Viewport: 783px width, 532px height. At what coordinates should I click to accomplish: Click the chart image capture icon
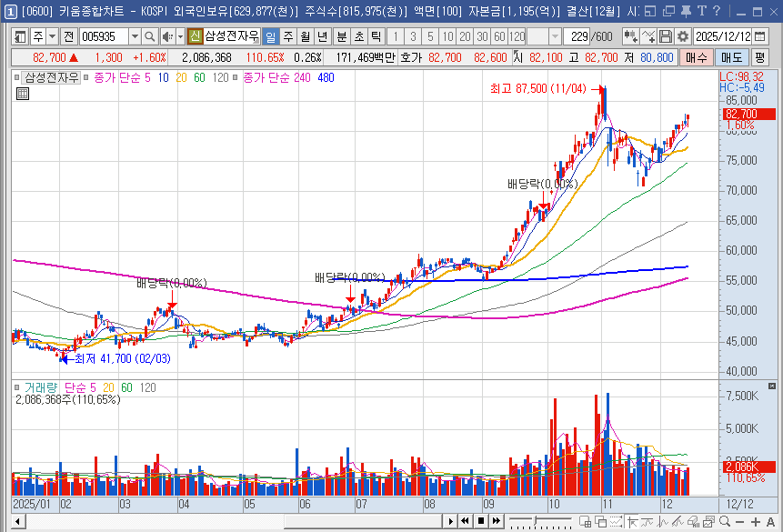[x=708, y=521]
